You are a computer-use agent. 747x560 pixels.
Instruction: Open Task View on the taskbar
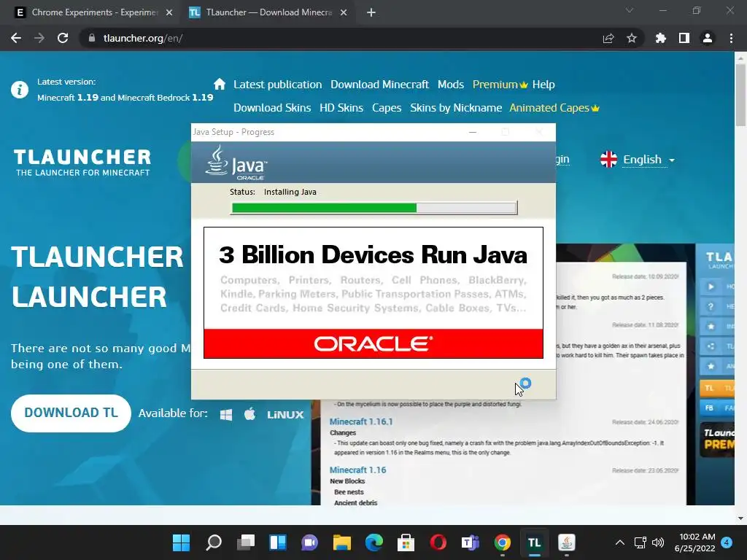point(246,542)
